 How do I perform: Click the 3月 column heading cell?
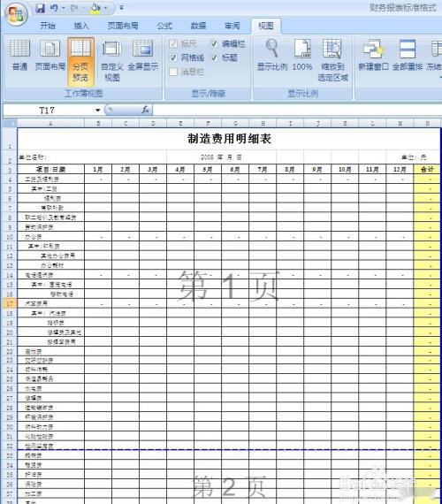[153, 170]
